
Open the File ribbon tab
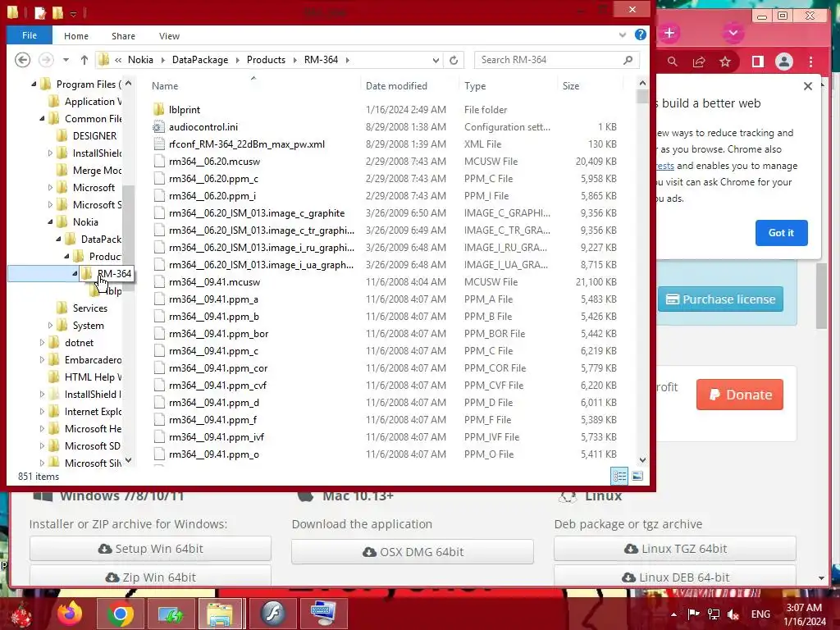click(x=30, y=35)
